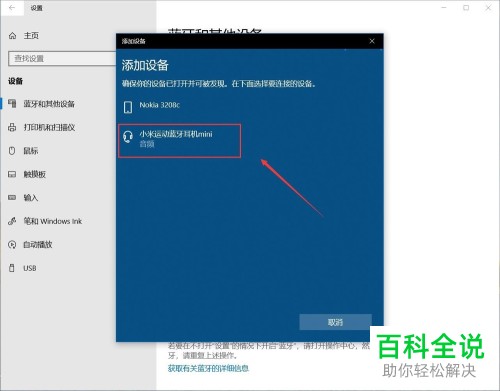Open 输入 settings page
The width and height of the screenshot is (500, 391).
coord(31,198)
